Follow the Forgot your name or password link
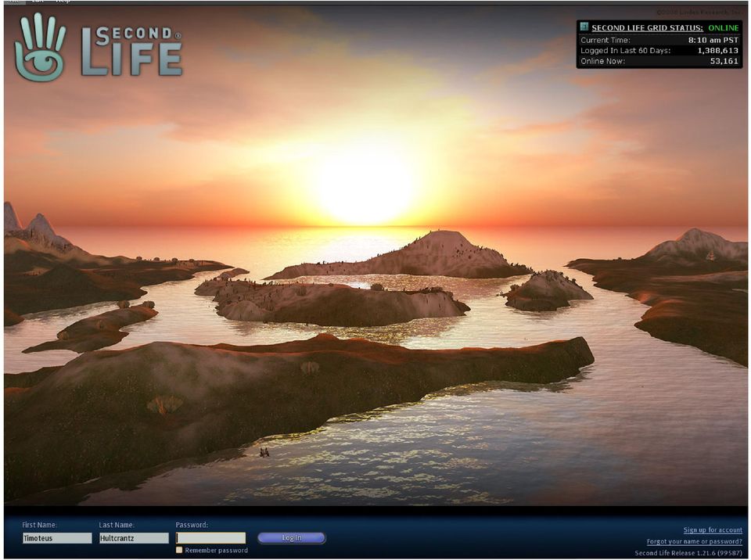Viewport: 751px width, 560px height. pos(695,541)
